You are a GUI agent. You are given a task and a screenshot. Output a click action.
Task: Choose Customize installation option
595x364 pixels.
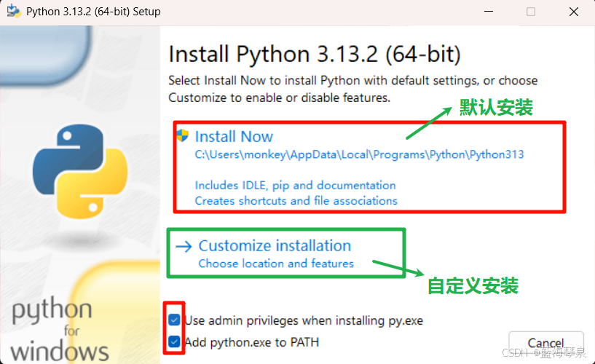click(275, 246)
